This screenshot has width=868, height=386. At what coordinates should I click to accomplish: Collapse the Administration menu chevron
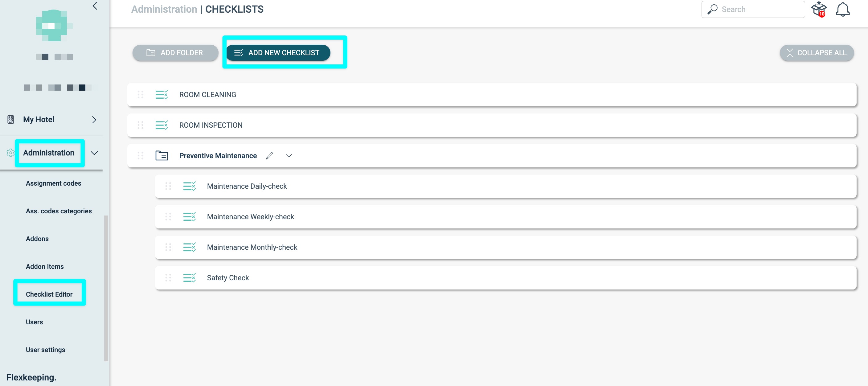coord(94,153)
